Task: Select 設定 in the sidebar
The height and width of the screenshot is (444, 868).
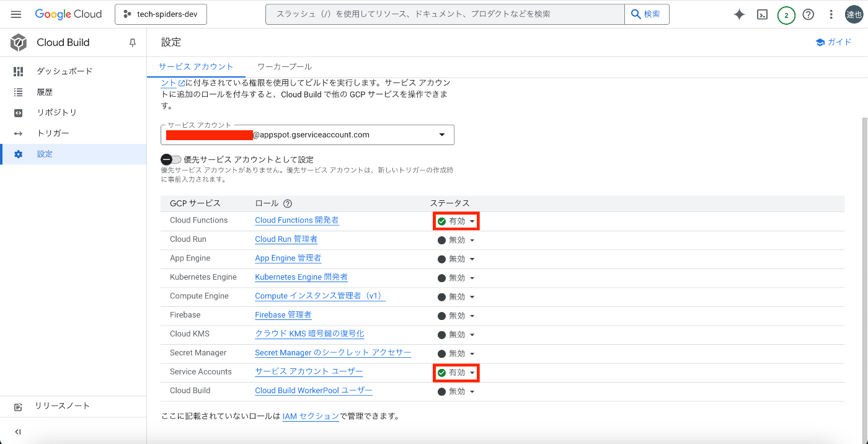Action: click(73, 154)
